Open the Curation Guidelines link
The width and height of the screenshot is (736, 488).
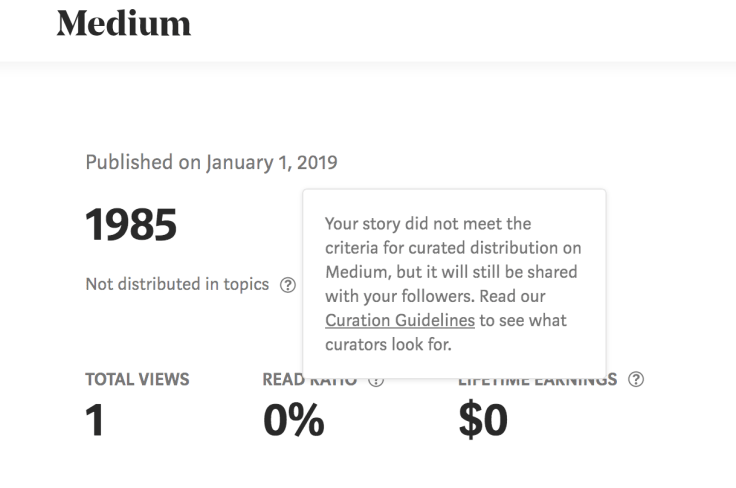coord(400,321)
